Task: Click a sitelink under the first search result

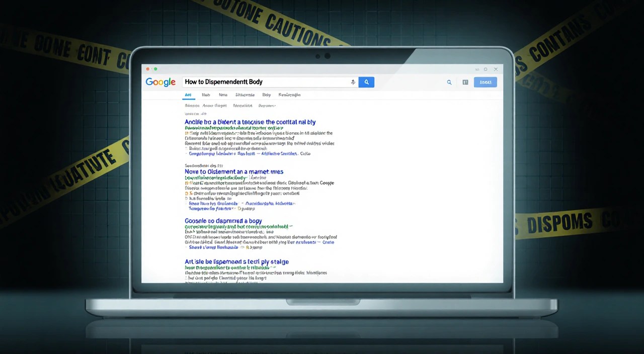Action: (211, 153)
